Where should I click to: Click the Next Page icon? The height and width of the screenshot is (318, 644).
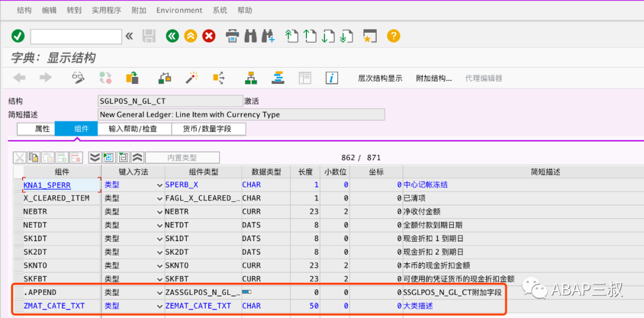point(328,36)
